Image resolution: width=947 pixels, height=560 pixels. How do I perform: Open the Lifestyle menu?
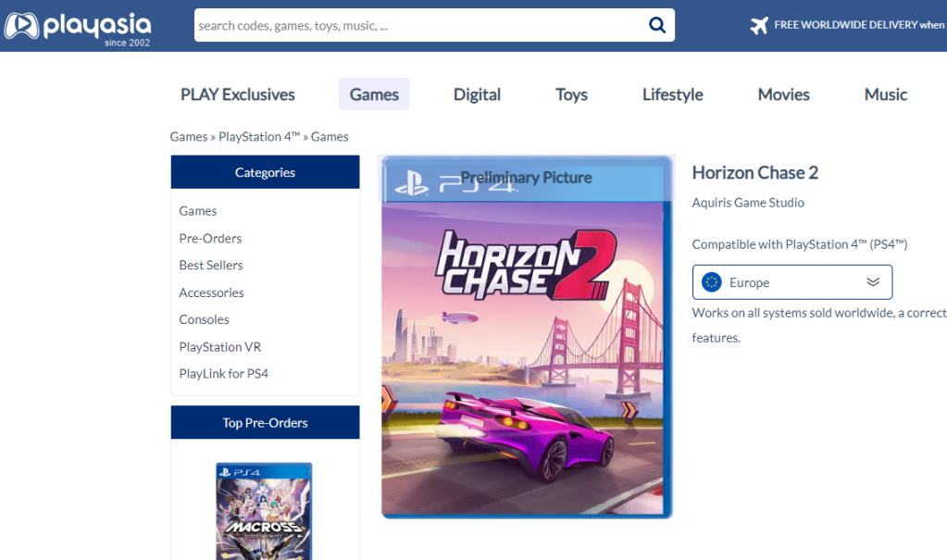click(672, 94)
